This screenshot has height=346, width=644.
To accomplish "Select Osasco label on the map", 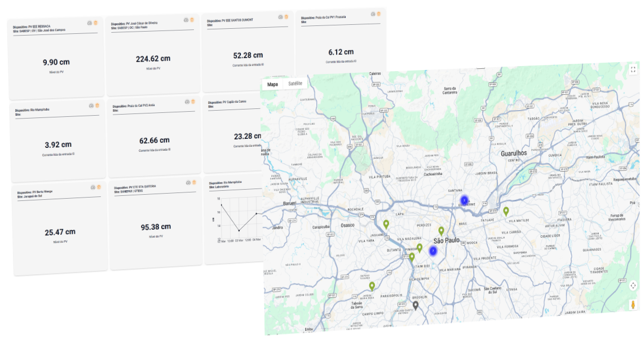I will point(347,225).
